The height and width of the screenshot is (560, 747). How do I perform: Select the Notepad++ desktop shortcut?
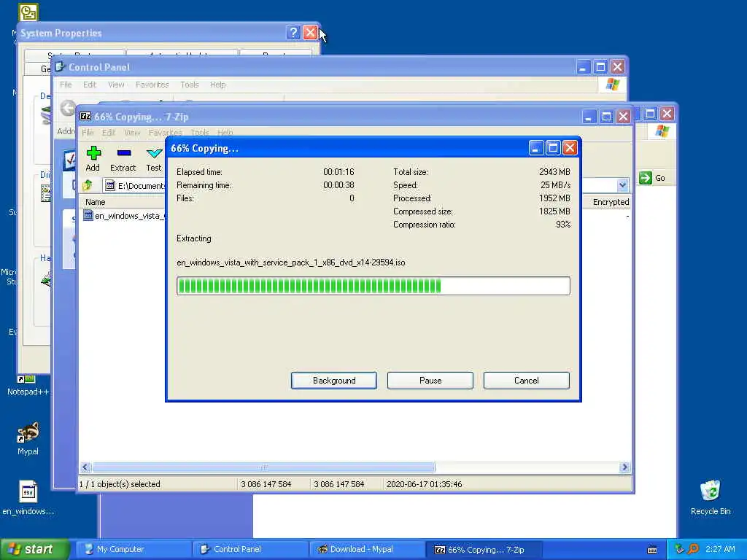click(x=28, y=386)
